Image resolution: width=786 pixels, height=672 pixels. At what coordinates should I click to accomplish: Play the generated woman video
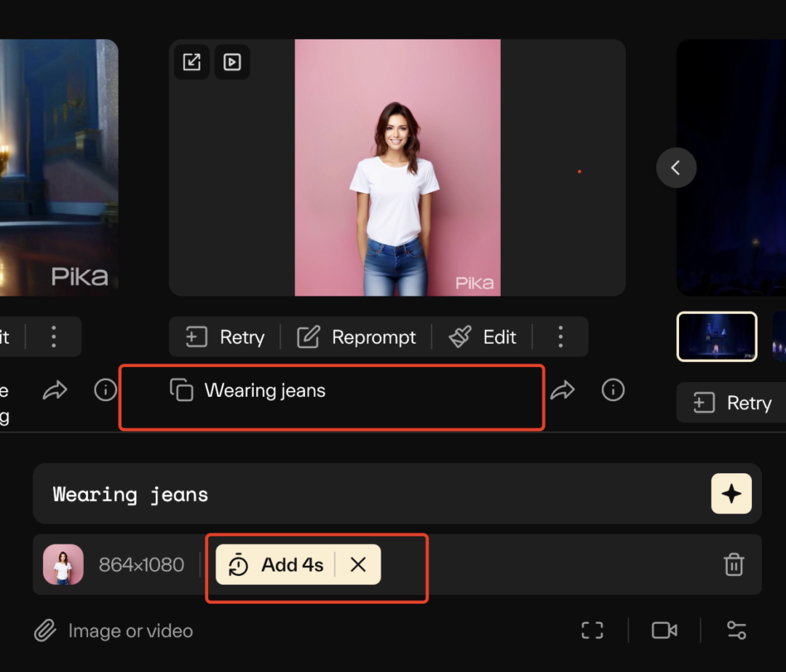click(x=232, y=62)
